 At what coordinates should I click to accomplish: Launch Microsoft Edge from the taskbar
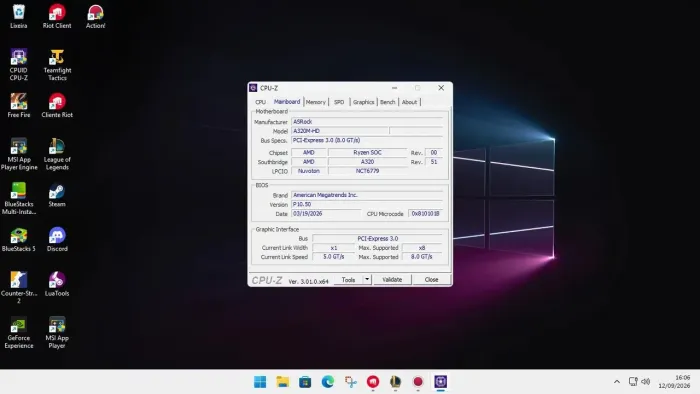pyautogui.click(x=328, y=382)
